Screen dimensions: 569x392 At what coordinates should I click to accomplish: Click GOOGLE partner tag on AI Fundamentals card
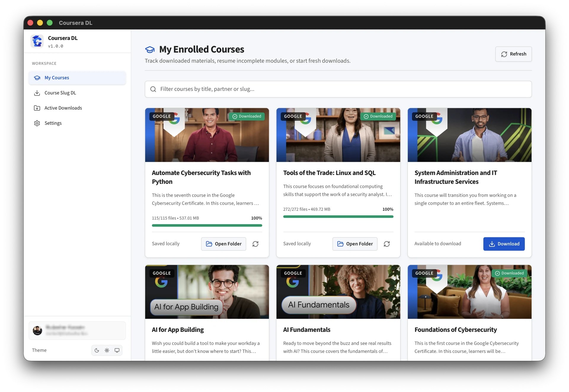(x=293, y=273)
